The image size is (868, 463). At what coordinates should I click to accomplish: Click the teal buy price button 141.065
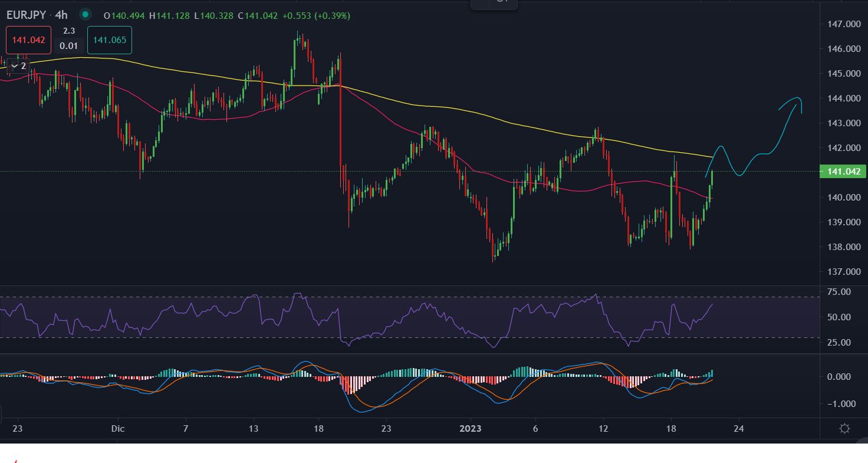109,41
